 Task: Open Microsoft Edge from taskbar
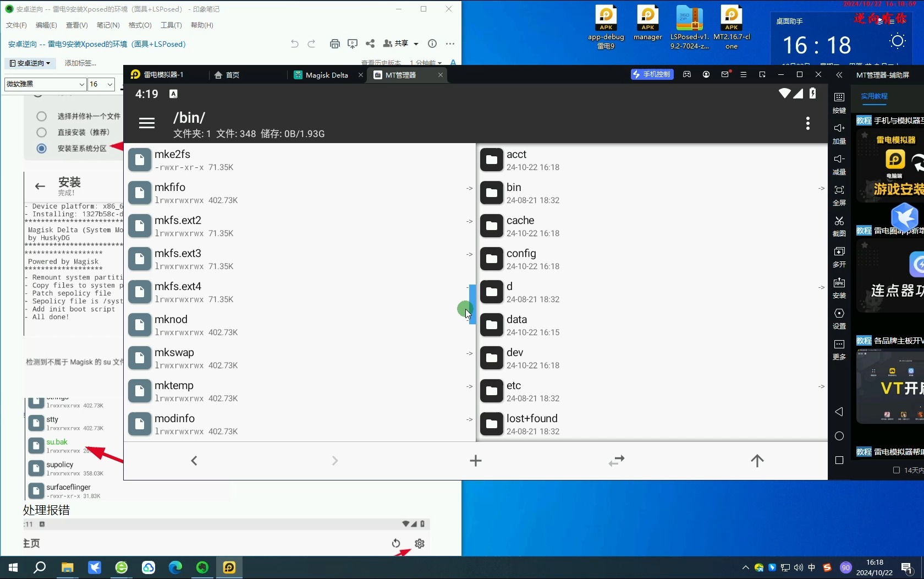(175, 567)
